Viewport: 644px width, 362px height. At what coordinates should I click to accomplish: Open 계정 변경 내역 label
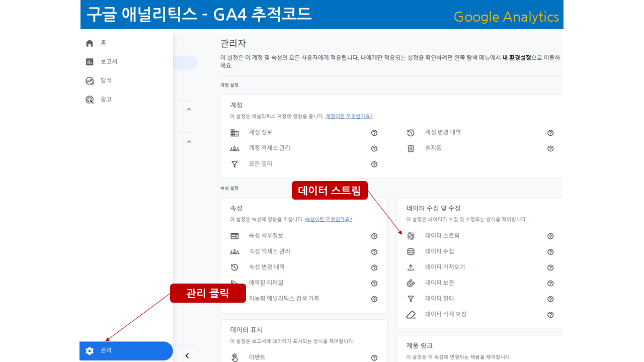click(x=443, y=132)
